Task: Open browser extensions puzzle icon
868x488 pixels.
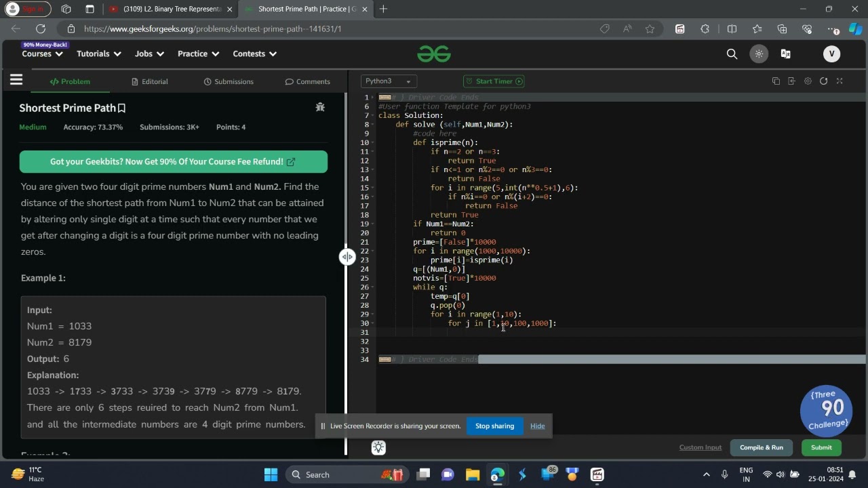Action: click(x=705, y=29)
